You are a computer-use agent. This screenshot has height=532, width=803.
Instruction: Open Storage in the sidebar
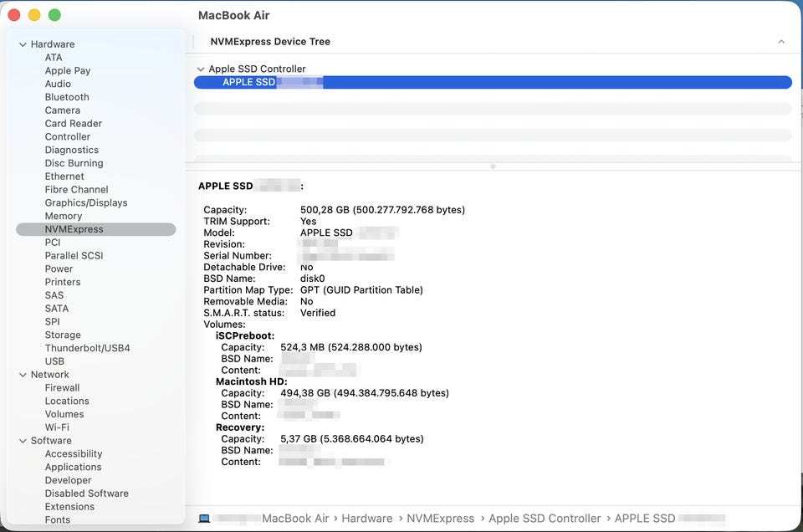click(x=63, y=335)
